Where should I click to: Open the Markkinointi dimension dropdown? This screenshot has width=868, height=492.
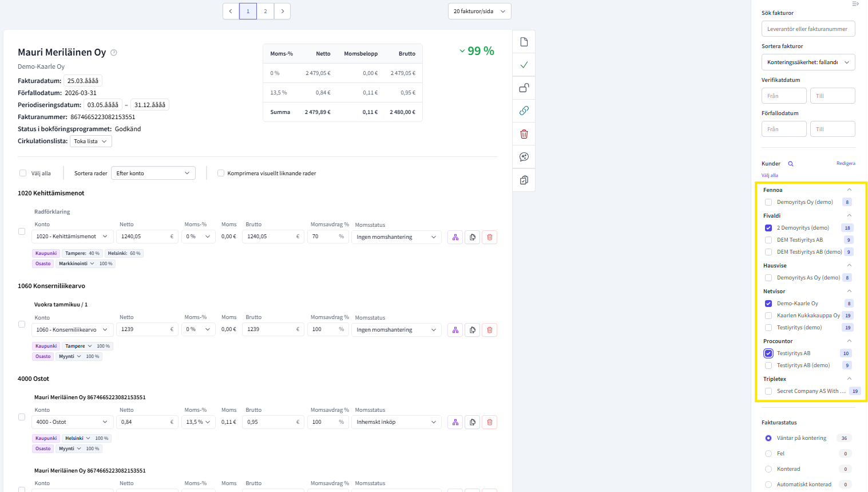[76, 263]
